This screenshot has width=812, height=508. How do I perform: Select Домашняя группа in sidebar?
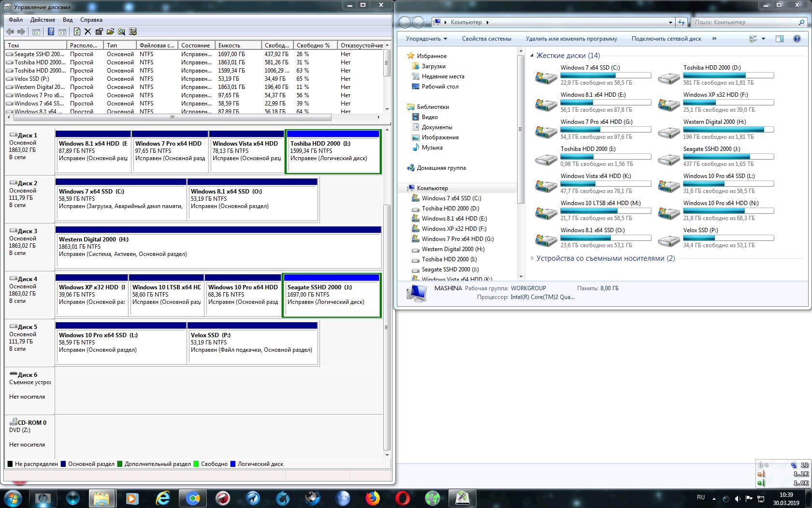click(x=441, y=168)
